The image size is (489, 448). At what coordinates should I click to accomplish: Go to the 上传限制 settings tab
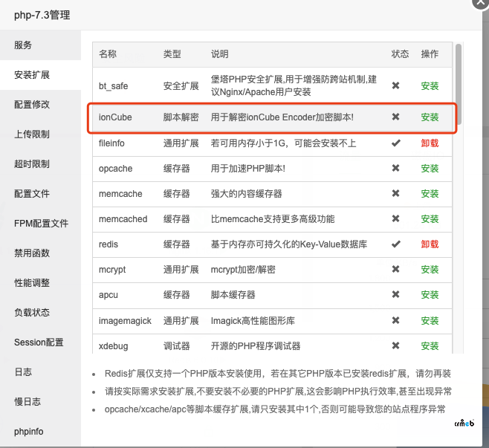32,134
